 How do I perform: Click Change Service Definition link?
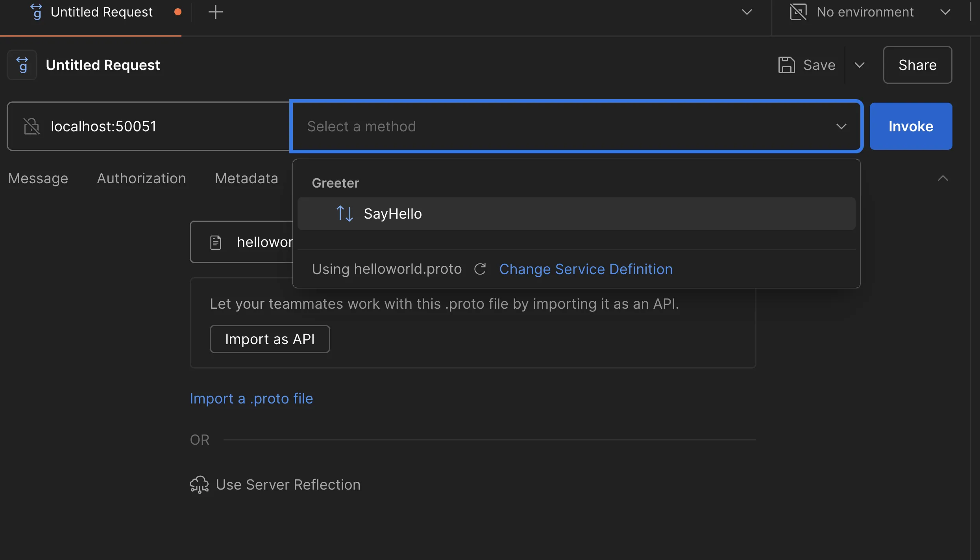point(586,268)
